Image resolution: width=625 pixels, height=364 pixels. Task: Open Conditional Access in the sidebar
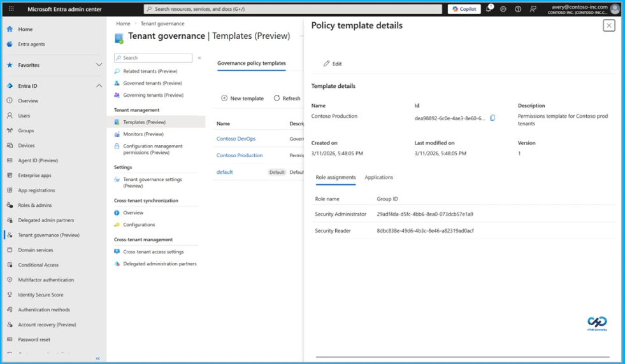click(38, 265)
